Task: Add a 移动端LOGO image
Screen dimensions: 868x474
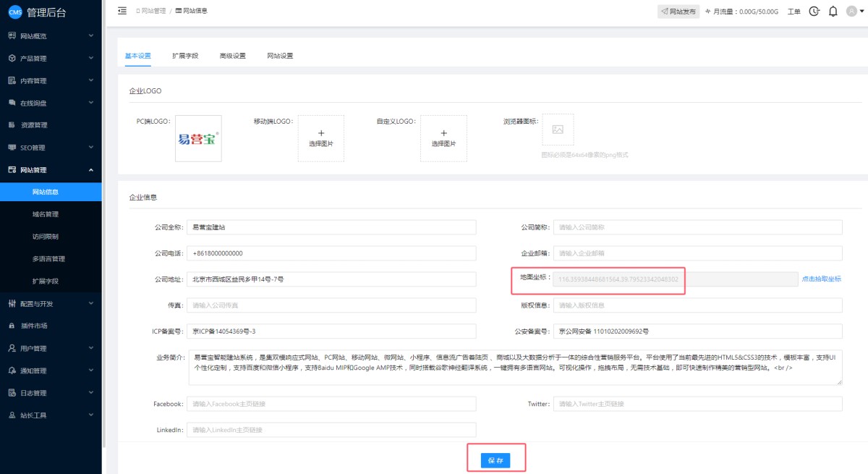Action: point(320,138)
